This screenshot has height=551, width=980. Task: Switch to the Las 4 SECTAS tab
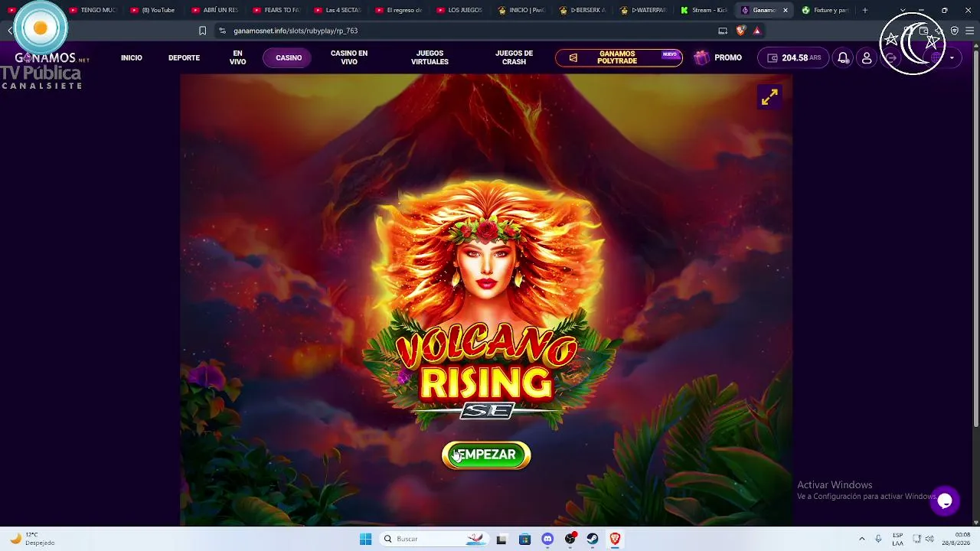click(338, 10)
